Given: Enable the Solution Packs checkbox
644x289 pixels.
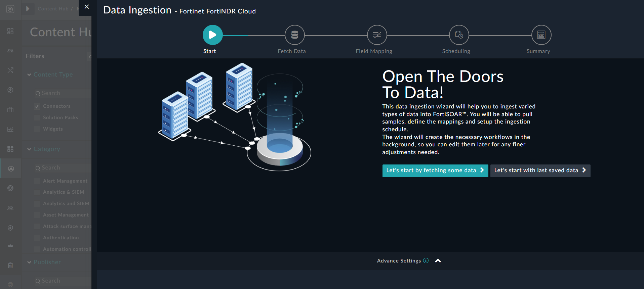Looking at the screenshot, I should coord(37,118).
